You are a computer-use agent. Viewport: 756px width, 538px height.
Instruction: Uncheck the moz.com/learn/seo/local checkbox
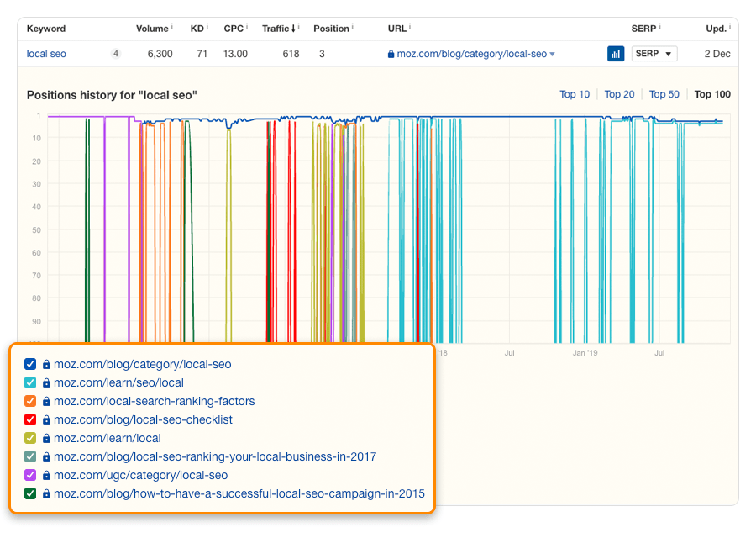[29, 383]
